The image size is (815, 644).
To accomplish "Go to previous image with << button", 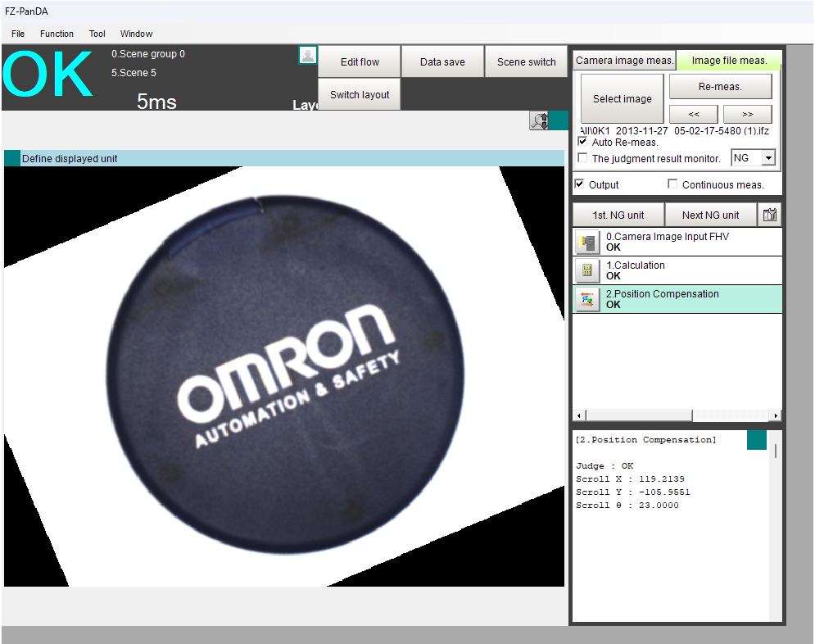I will [x=694, y=114].
